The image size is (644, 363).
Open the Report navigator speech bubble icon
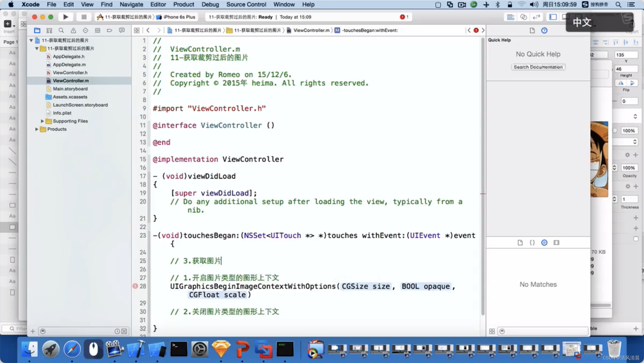pos(122,30)
